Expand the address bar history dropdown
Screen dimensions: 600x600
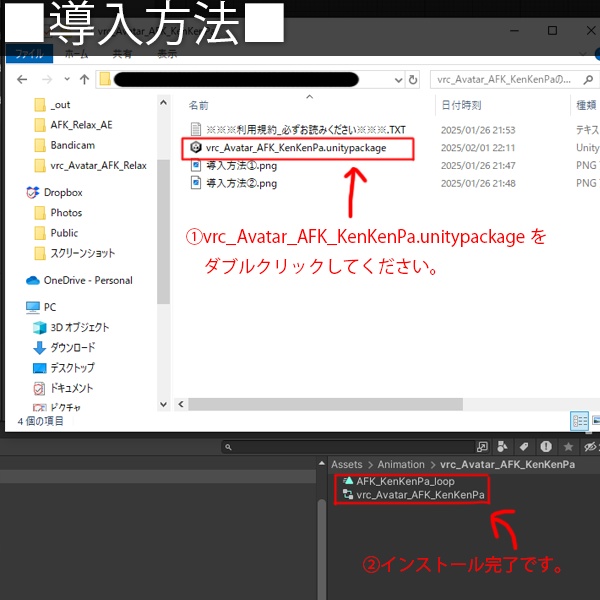[398, 80]
